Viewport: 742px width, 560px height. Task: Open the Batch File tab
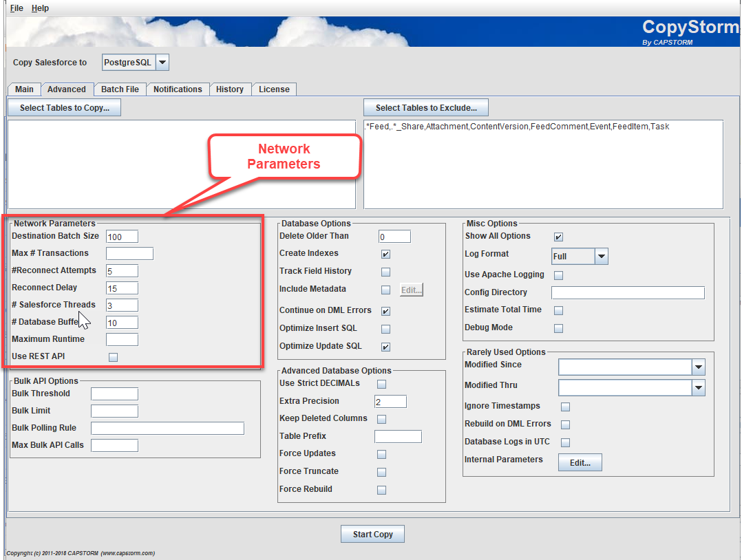coord(120,89)
